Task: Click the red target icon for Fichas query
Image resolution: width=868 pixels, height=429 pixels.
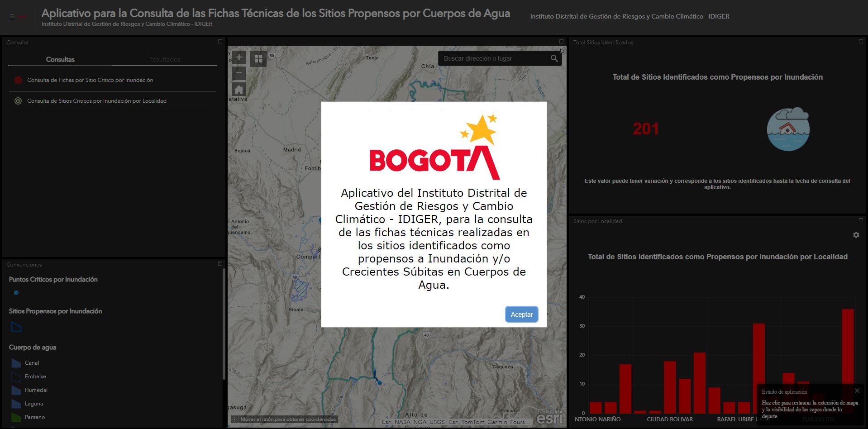Action: point(18,80)
